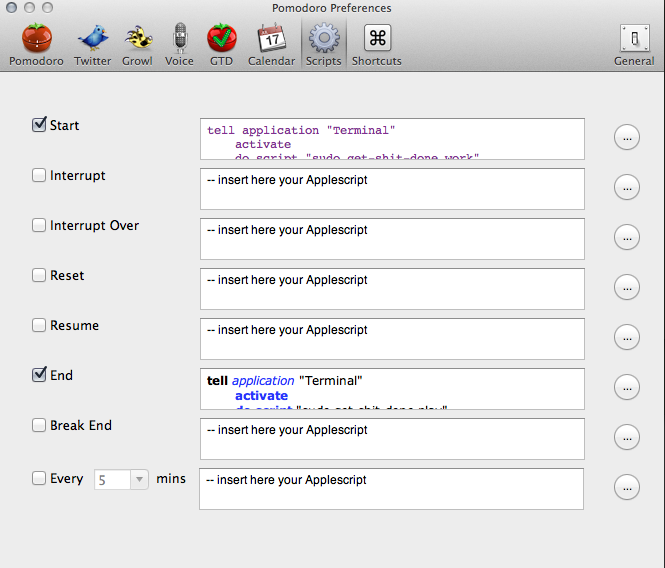Click the ellipsis button for End script
Image resolution: width=665 pixels, height=568 pixels.
click(x=627, y=387)
